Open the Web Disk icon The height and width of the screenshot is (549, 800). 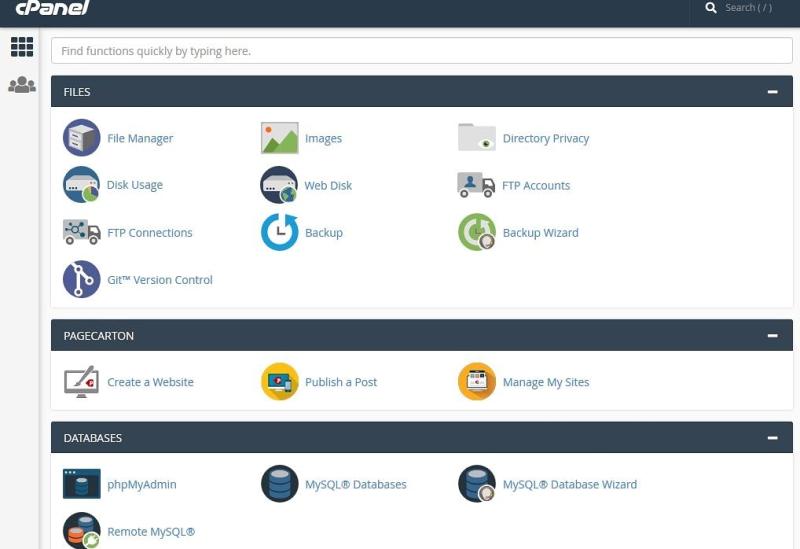(x=279, y=185)
